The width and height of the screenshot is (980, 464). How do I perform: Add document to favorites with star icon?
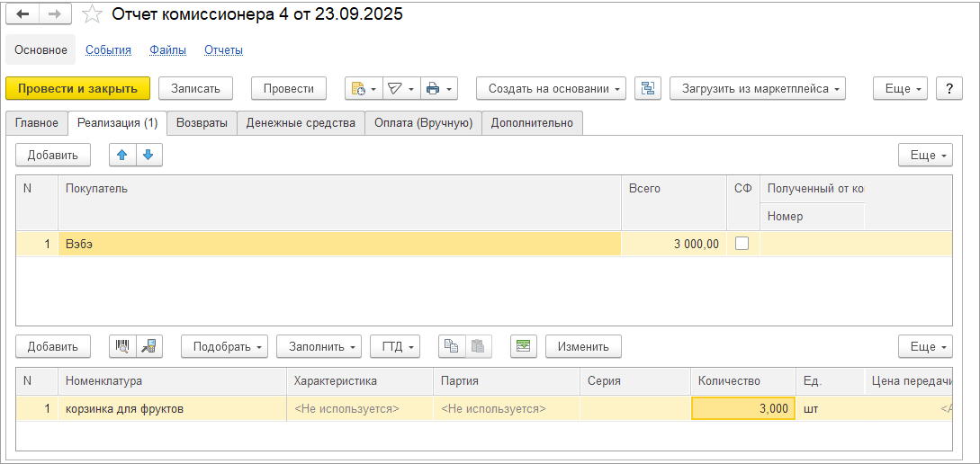[92, 13]
